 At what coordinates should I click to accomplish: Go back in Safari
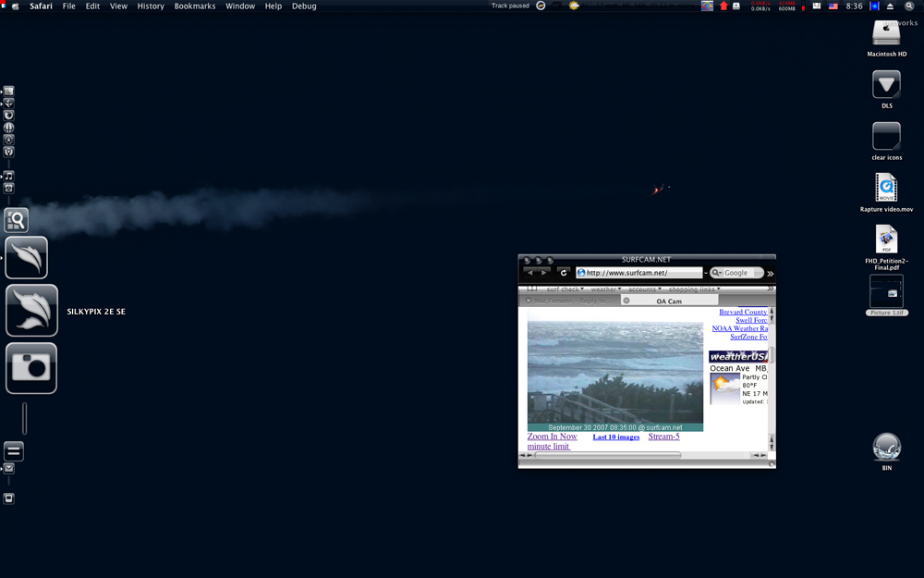(x=529, y=273)
